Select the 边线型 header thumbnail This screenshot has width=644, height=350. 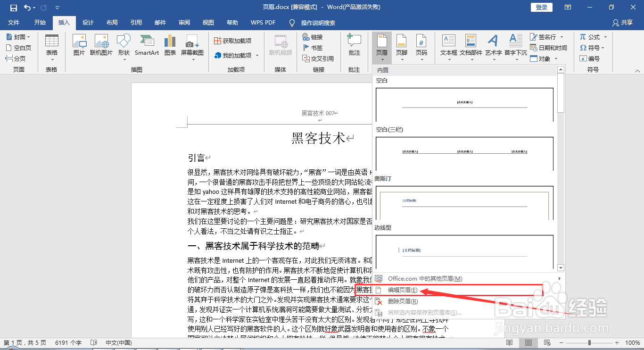(464, 251)
